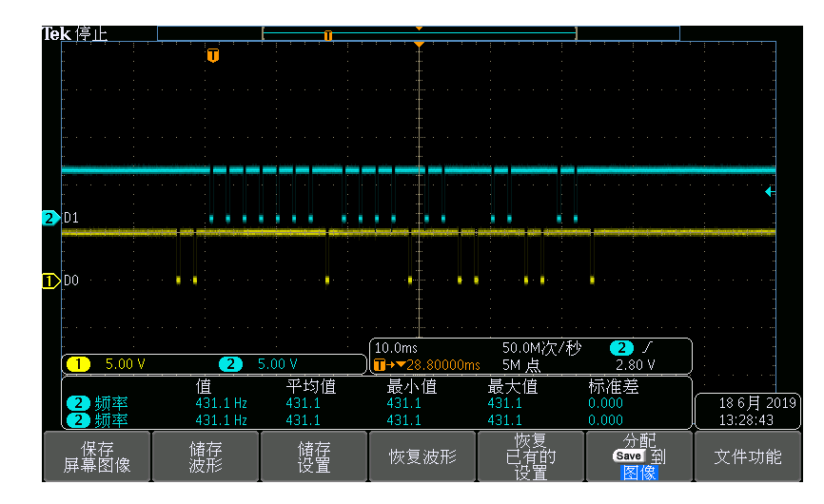The width and height of the screenshot is (824, 504).
Task: Select the orange center triangle above graticule
Action: click(x=419, y=45)
